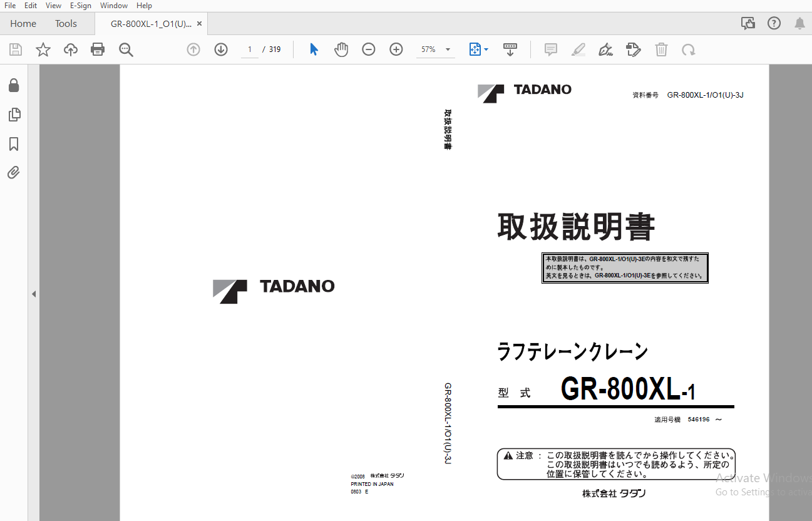This screenshot has height=521, width=812.
Task: Zoom out with the minus circle
Action: [369, 49]
